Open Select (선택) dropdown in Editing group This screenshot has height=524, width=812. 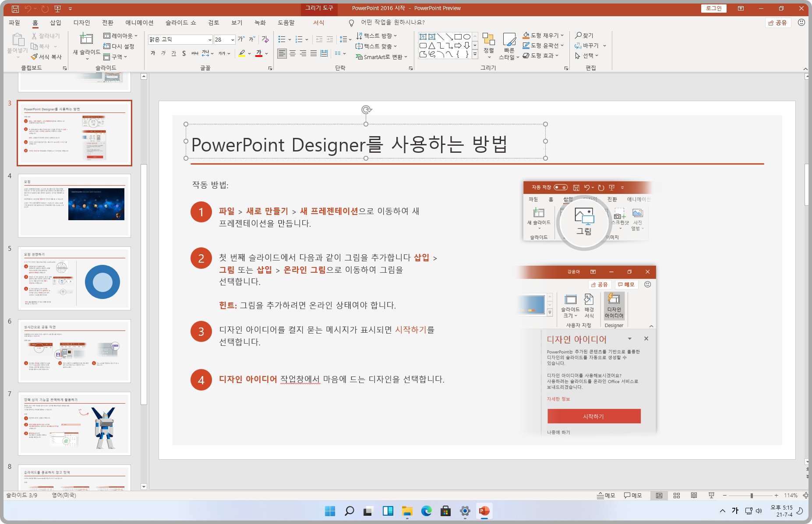(586, 56)
